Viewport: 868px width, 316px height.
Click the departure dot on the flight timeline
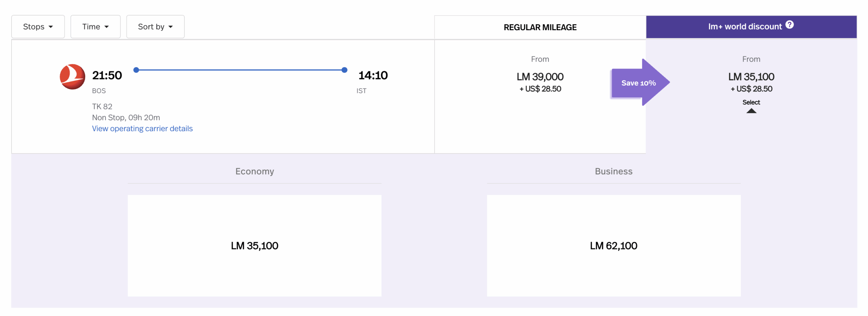pyautogui.click(x=136, y=70)
